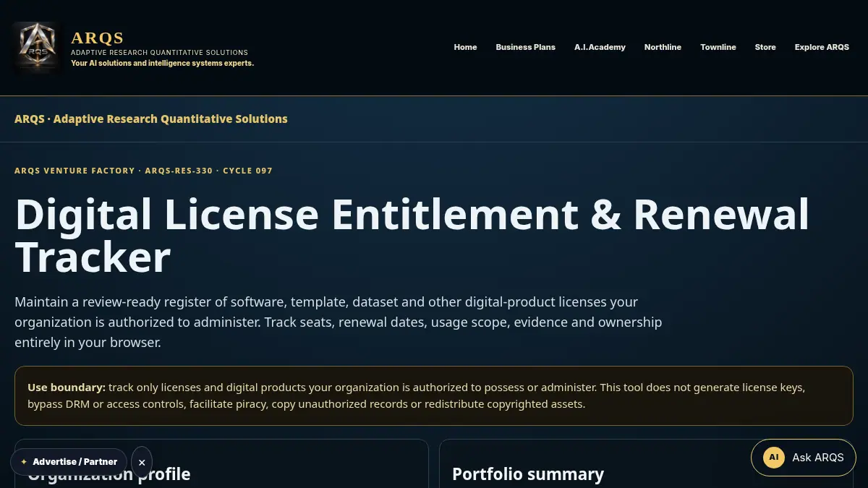Select Northline from the nav bar
This screenshot has width=868, height=488.
663,47
